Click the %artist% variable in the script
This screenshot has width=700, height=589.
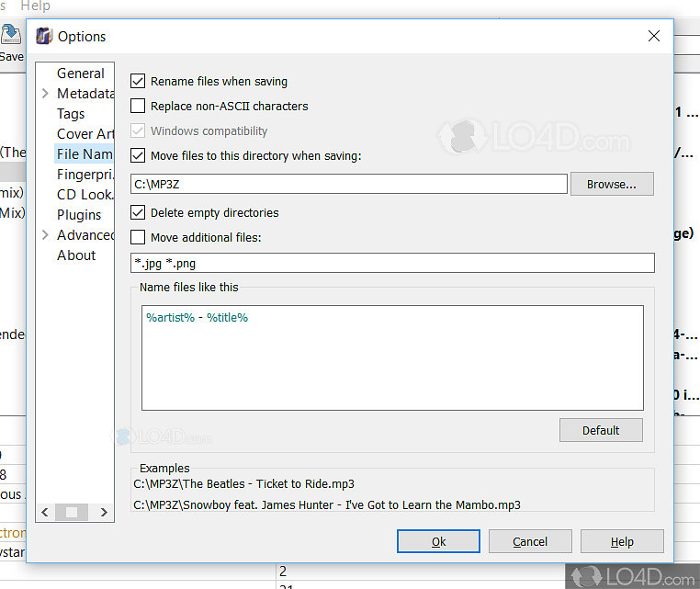(171, 318)
